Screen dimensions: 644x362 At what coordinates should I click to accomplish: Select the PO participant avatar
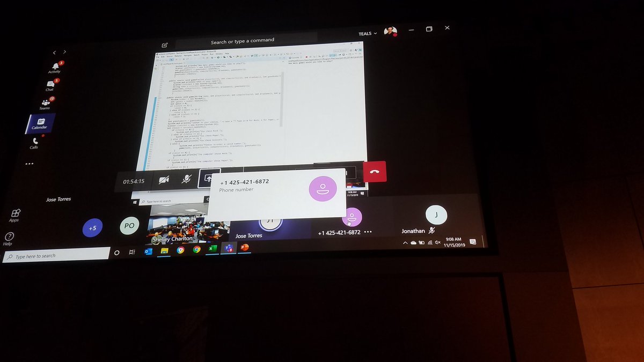(129, 226)
